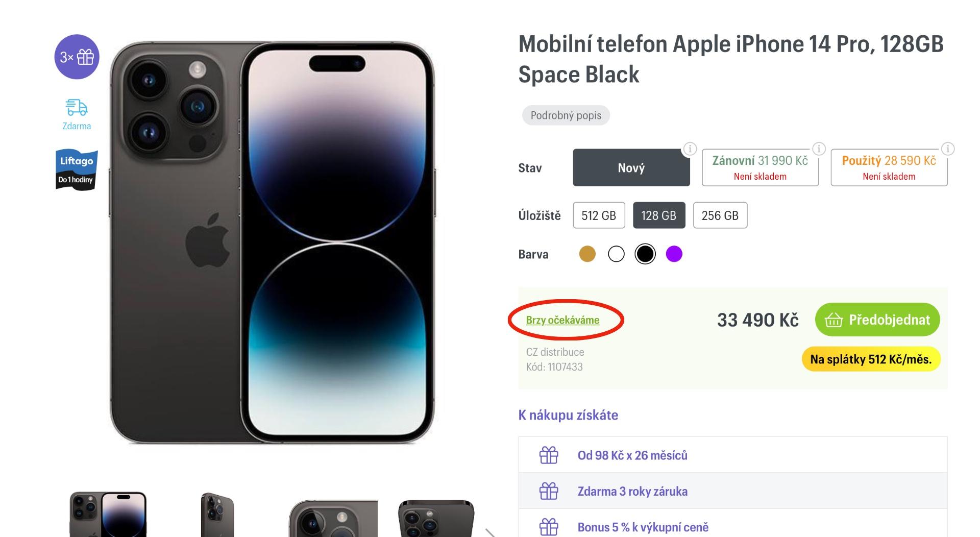Open the second phone gallery thumbnail
The image size is (980, 537).
pos(217,516)
